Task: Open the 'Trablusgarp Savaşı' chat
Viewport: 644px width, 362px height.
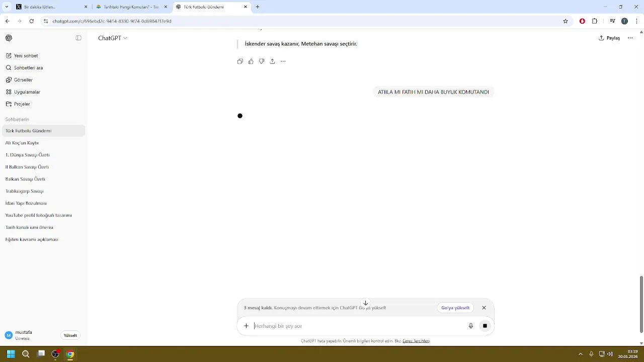Action: tap(43, 191)
